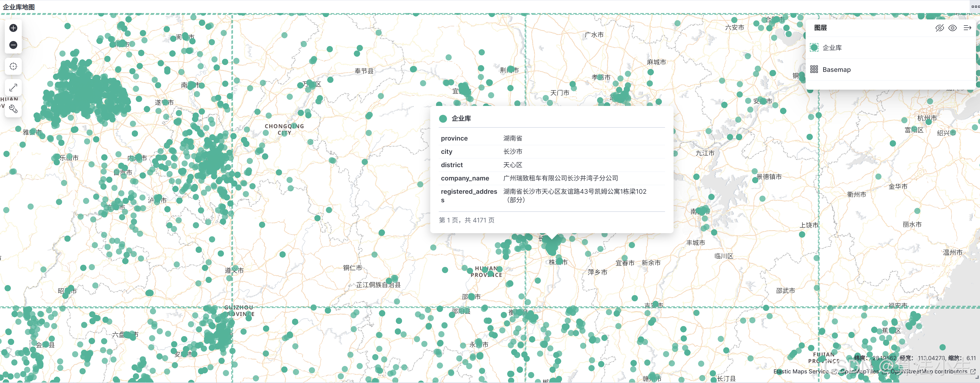
Task: Open the wrench tools menu
Action: coord(13,109)
